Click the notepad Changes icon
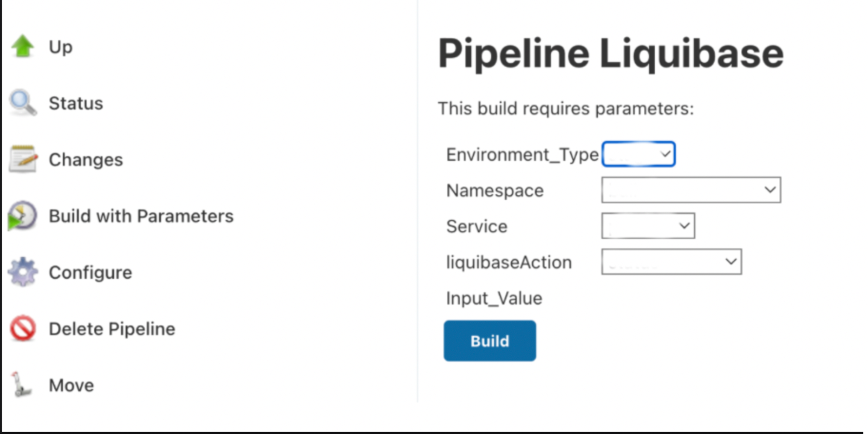868x435 pixels. point(23,159)
